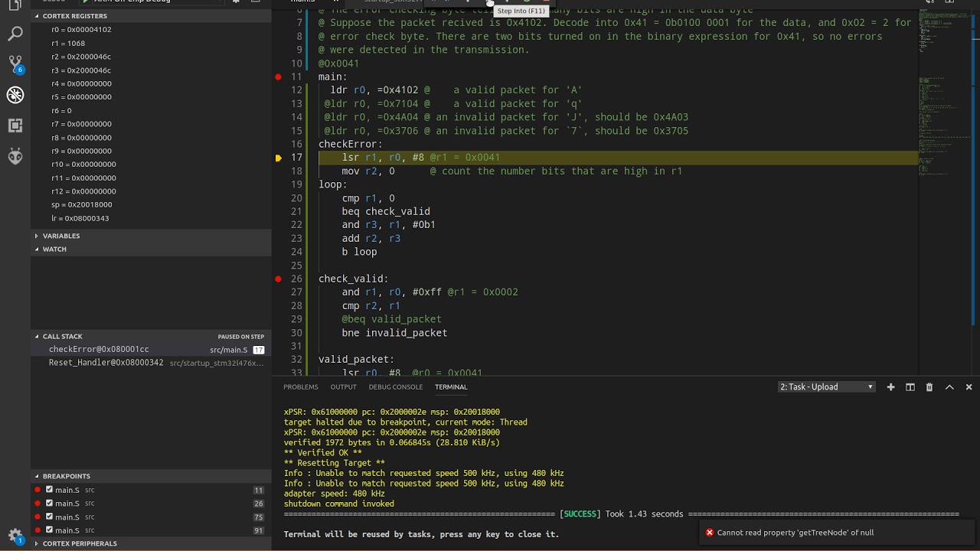Select the Reset_Handler@0x08000342 stack frame
980x551 pixels.
[x=151, y=363]
